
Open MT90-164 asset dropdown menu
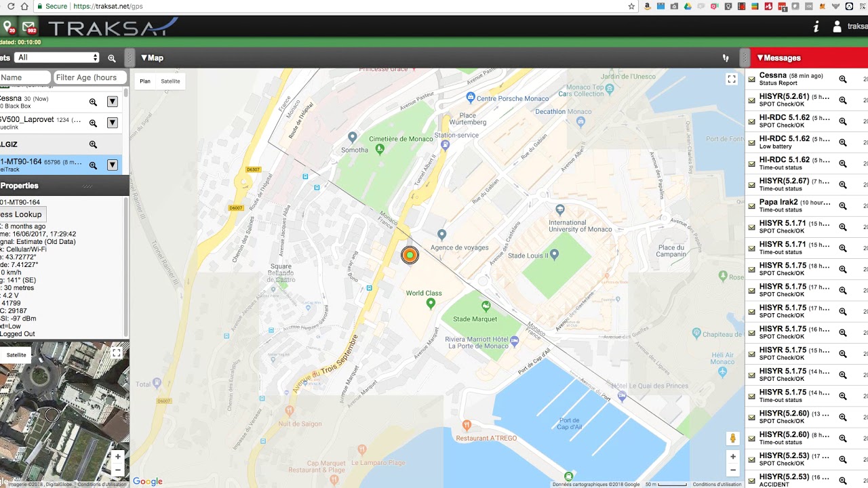113,165
